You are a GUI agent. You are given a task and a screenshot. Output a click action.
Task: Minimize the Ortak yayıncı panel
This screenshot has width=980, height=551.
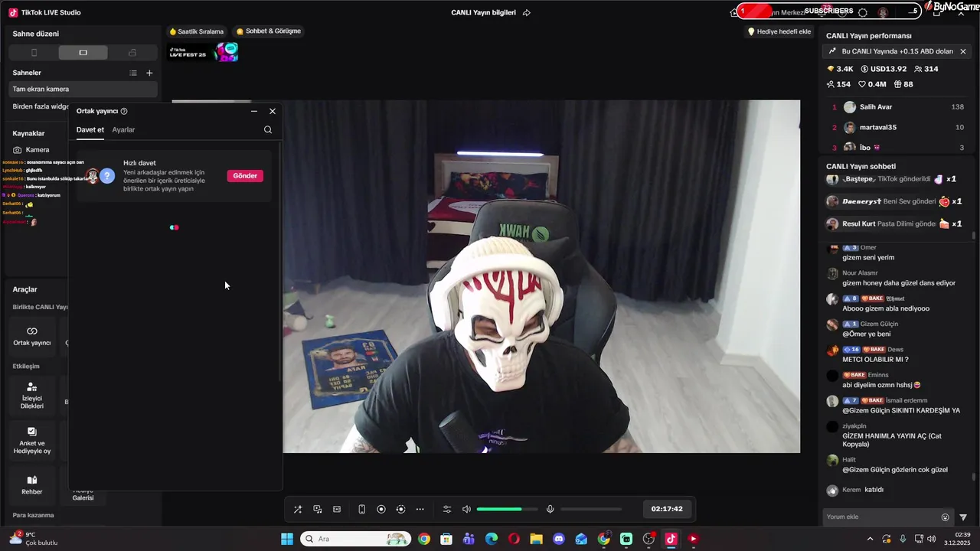coord(254,111)
